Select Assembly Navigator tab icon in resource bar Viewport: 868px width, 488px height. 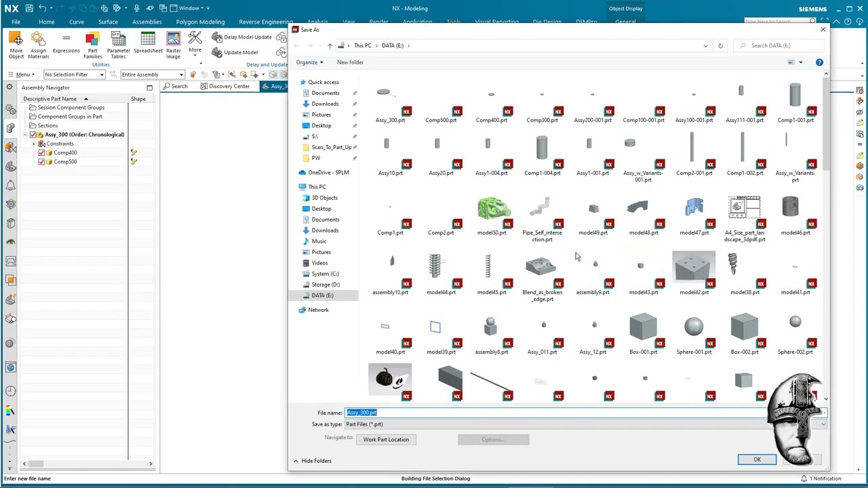coord(10,128)
